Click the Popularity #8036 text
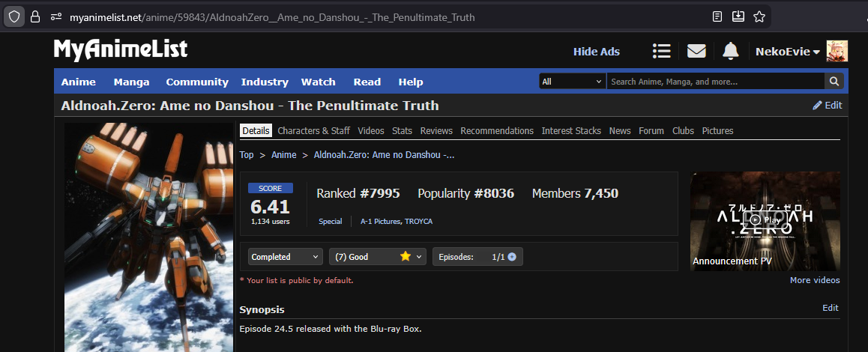Screen dimensions: 868x352 [x=466, y=193]
